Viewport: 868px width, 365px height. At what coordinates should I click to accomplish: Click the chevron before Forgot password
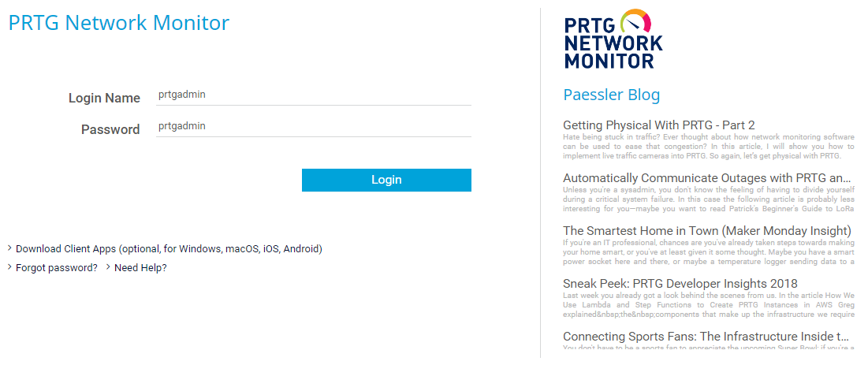(x=10, y=267)
